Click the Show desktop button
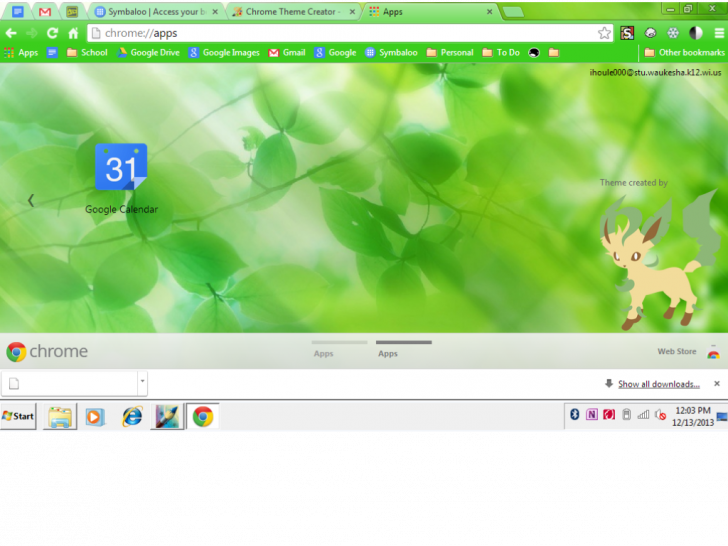728x546 pixels. tap(722, 416)
